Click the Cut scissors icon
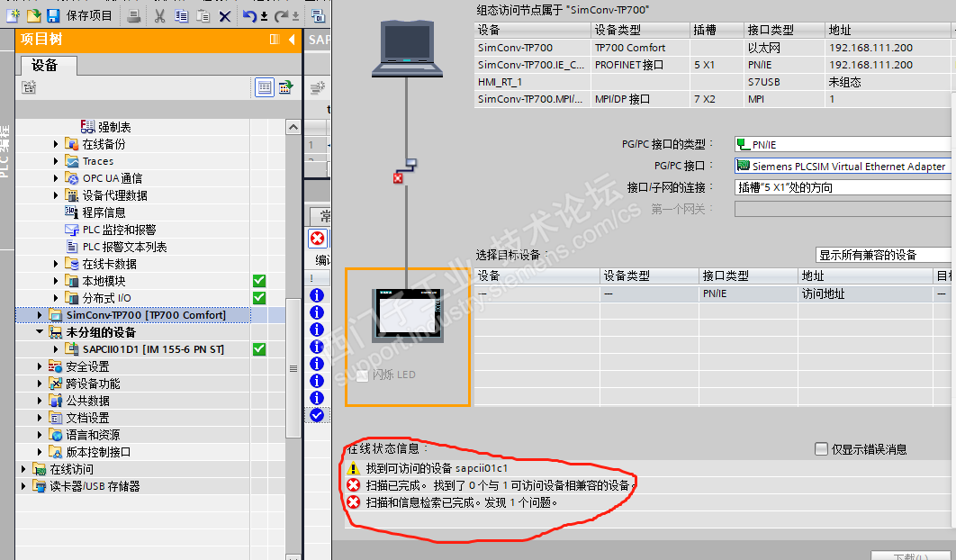Screen dimensions: 956x560 pos(159,16)
